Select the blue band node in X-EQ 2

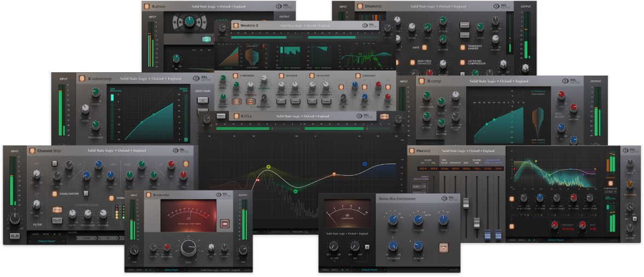click(x=365, y=164)
